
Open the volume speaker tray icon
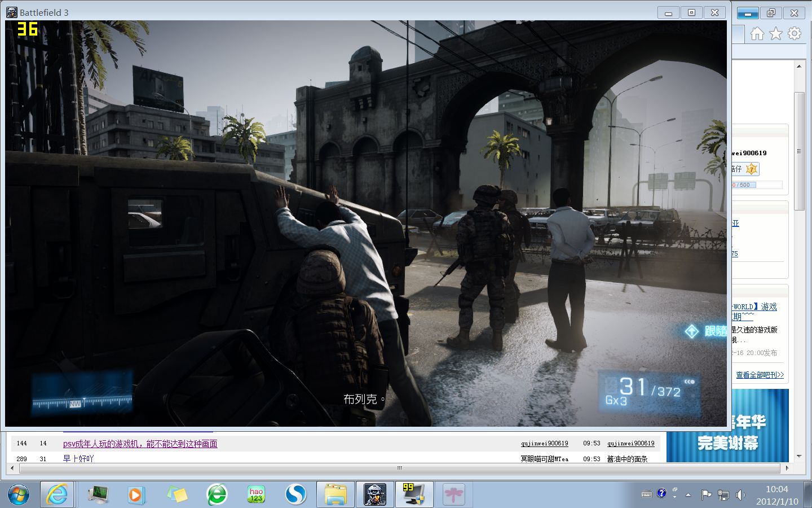(740, 495)
